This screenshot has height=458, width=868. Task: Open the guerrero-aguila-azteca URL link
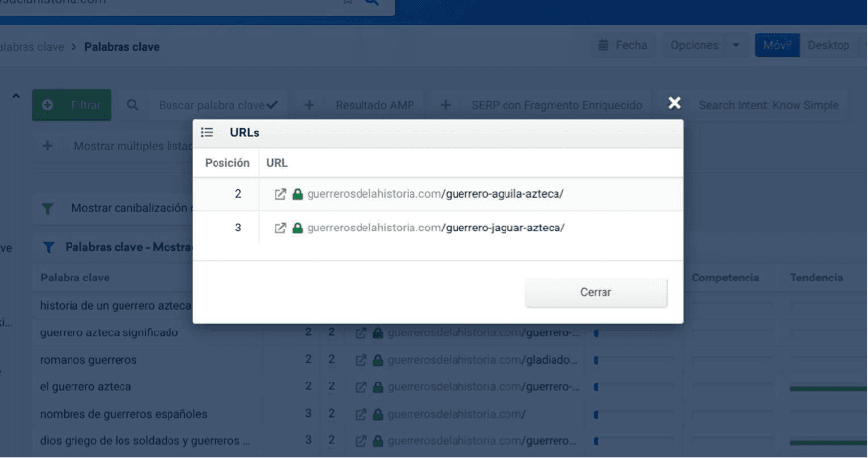click(x=435, y=194)
